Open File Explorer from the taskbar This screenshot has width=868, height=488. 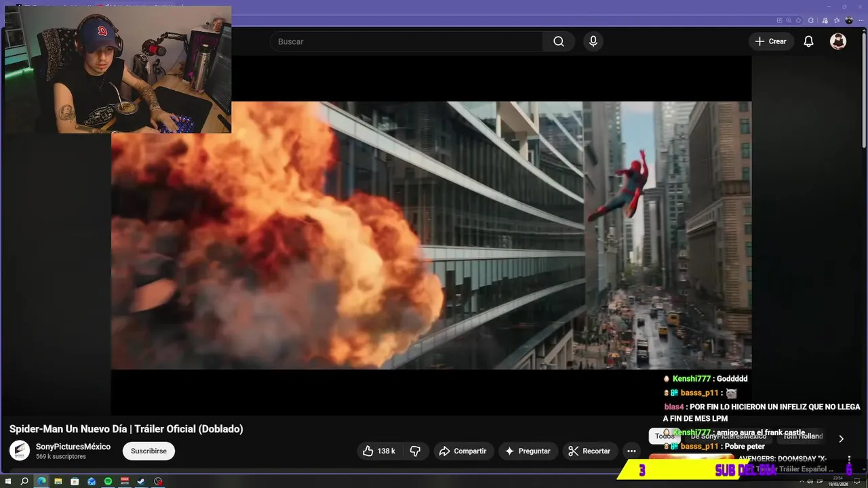(x=58, y=481)
